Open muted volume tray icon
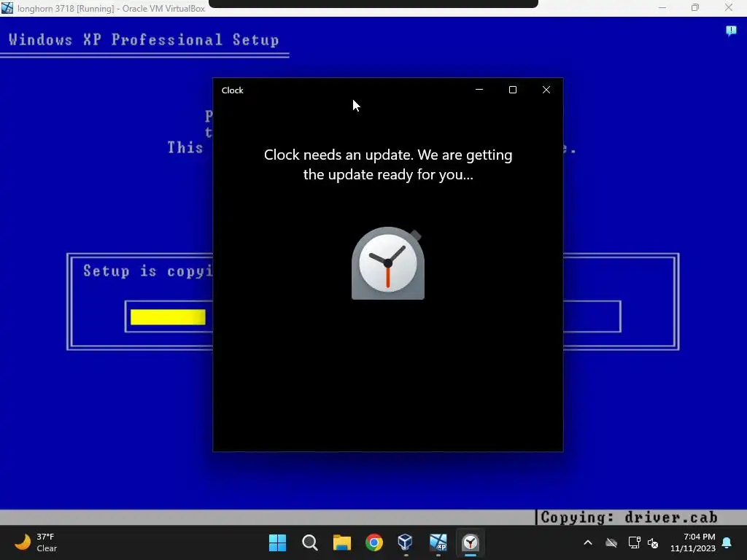The image size is (747, 560). click(653, 542)
